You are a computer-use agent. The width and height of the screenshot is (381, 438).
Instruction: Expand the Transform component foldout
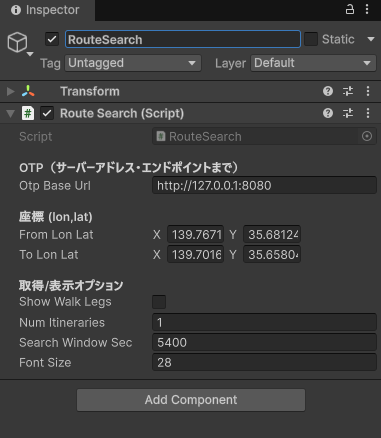click(11, 91)
